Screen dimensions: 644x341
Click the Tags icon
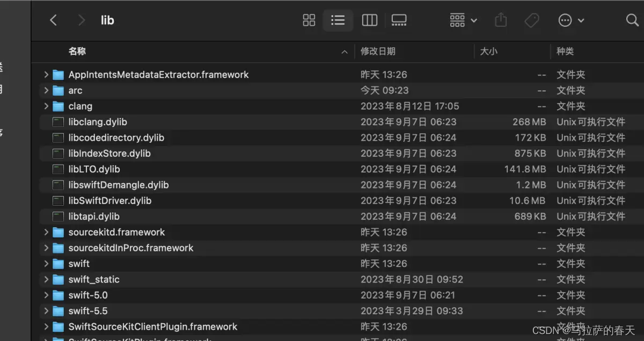532,20
